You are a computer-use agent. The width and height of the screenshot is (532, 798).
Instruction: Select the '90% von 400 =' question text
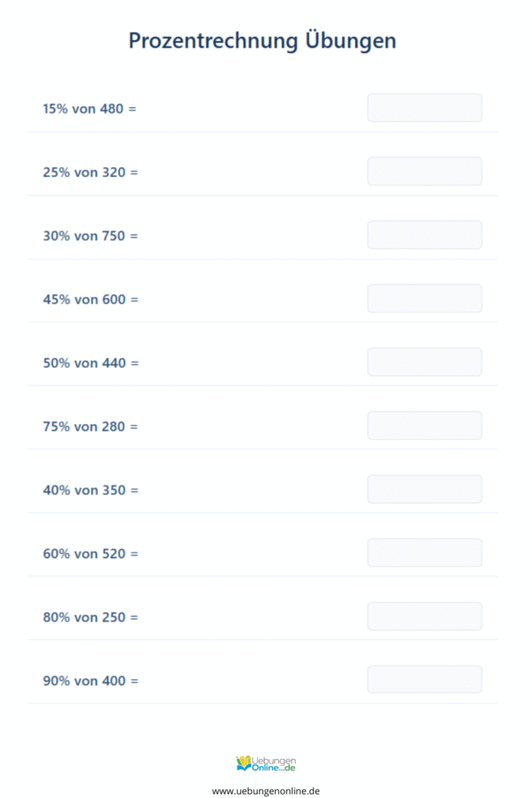click(90, 681)
